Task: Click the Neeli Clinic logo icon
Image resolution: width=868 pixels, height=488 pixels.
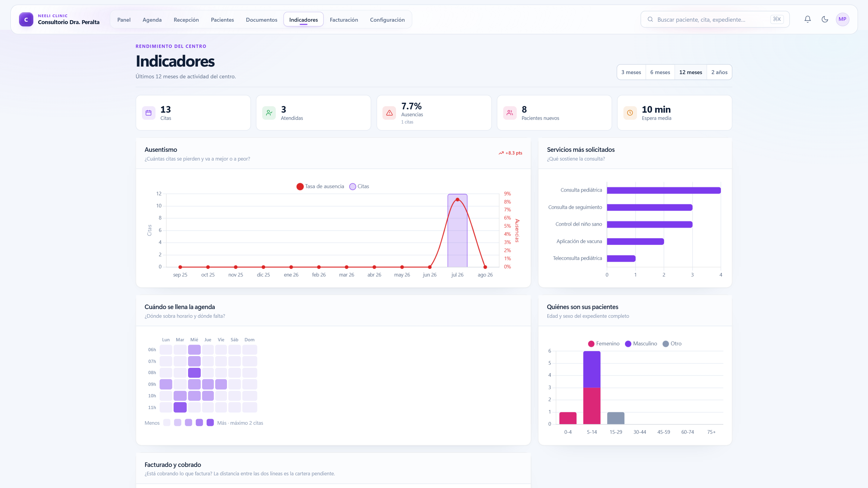Action: (26, 20)
